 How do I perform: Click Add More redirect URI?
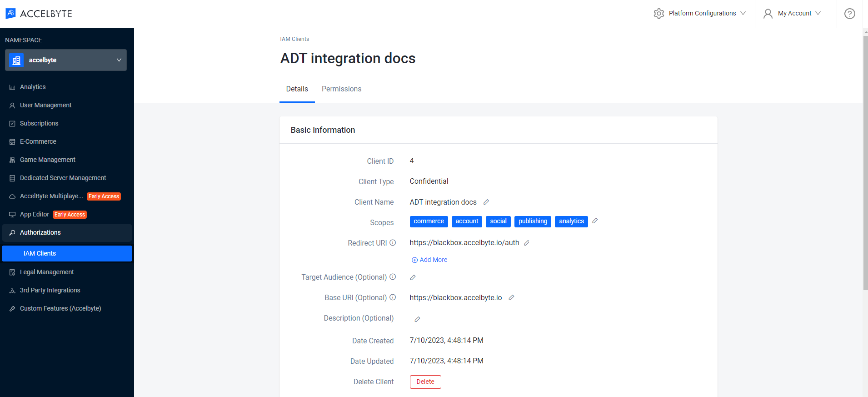(x=429, y=260)
